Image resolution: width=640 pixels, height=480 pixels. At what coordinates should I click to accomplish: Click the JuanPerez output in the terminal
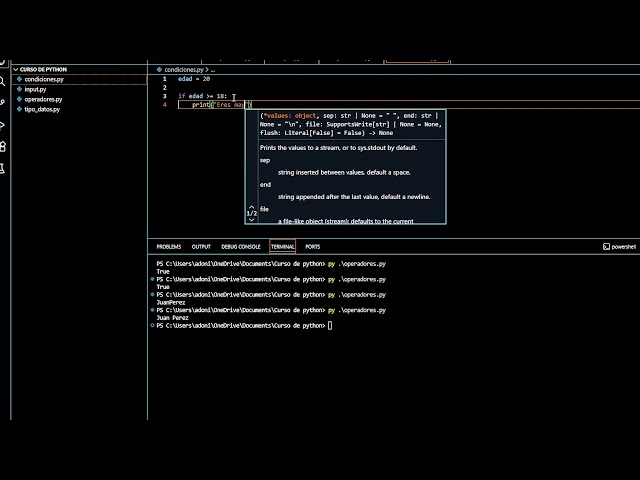(x=171, y=302)
